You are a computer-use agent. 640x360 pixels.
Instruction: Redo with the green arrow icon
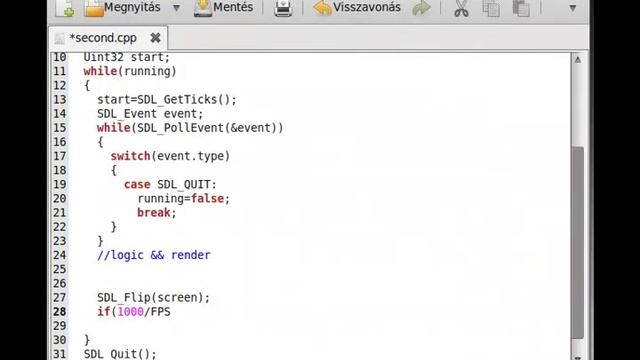pos(421,8)
